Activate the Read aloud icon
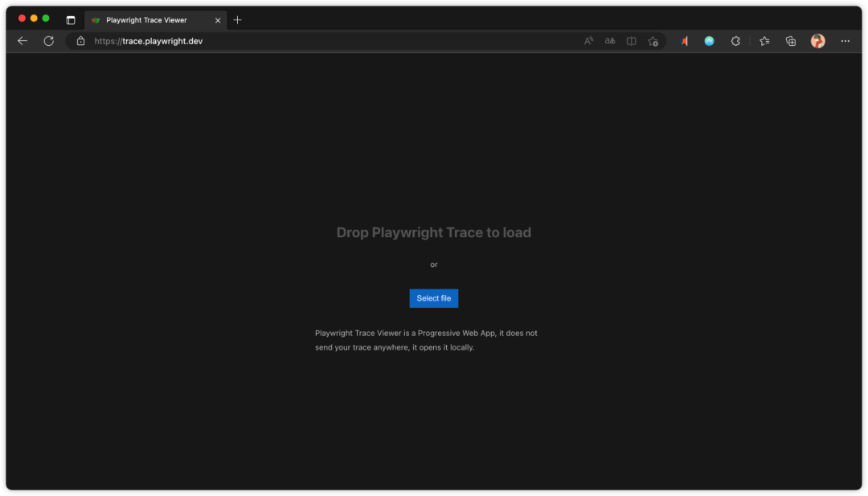Image resolution: width=868 pixels, height=496 pixels. click(x=588, y=41)
